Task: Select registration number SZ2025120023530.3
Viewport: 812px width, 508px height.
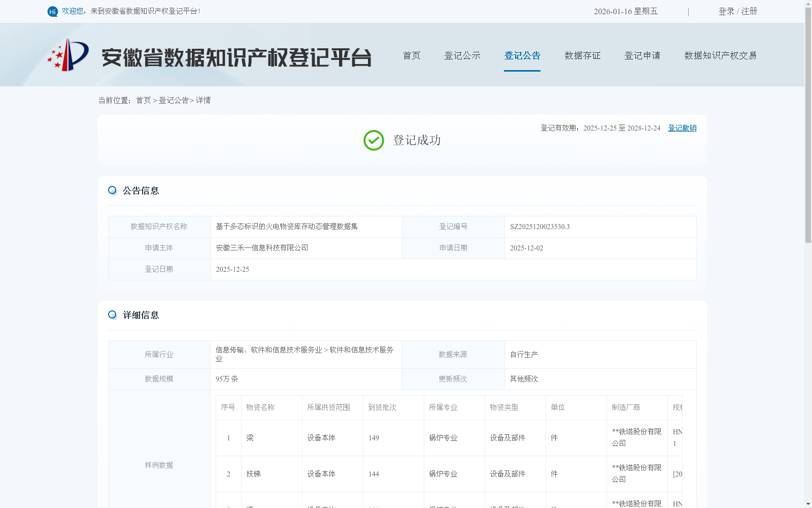Action: pyautogui.click(x=540, y=227)
